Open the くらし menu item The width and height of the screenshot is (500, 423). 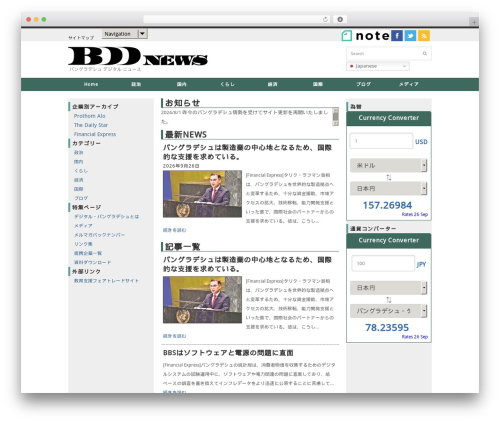[227, 84]
